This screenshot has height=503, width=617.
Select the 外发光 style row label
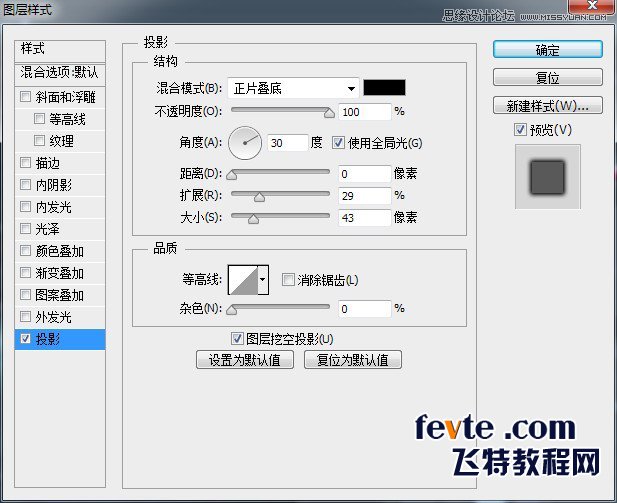click(x=54, y=317)
